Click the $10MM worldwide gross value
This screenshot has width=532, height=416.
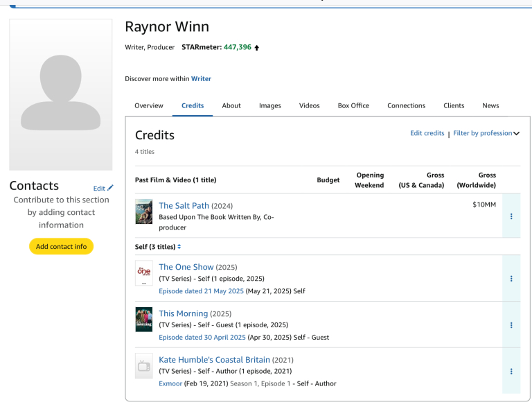point(484,205)
